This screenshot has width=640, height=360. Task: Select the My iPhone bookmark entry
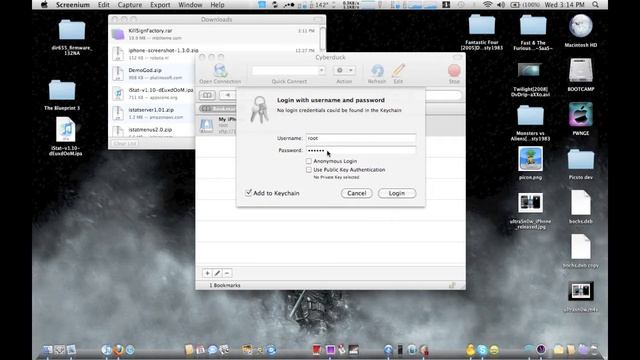pos(217,125)
